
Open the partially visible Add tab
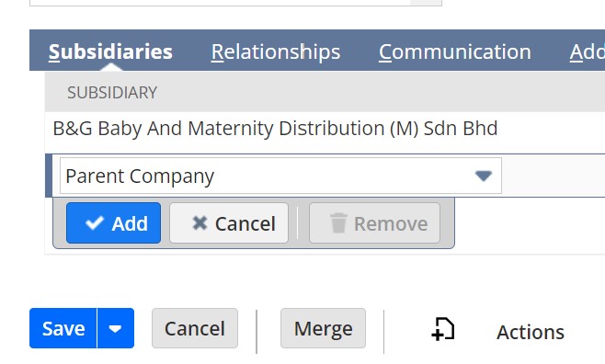pyautogui.click(x=587, y=51)
